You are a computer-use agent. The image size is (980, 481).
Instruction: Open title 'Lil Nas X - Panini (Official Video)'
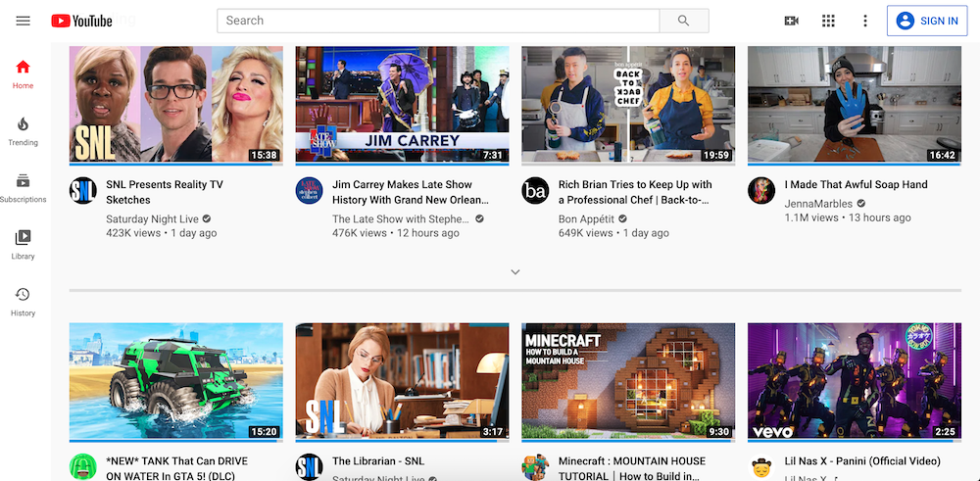862,461
